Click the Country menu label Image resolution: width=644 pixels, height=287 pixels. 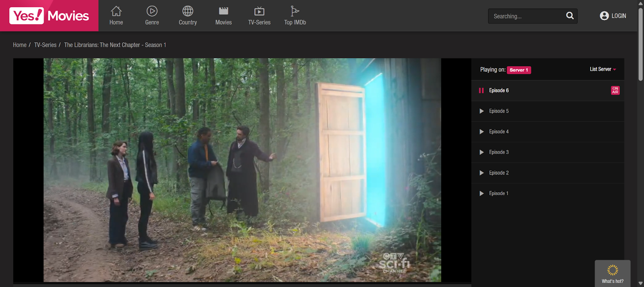point(188,23)
